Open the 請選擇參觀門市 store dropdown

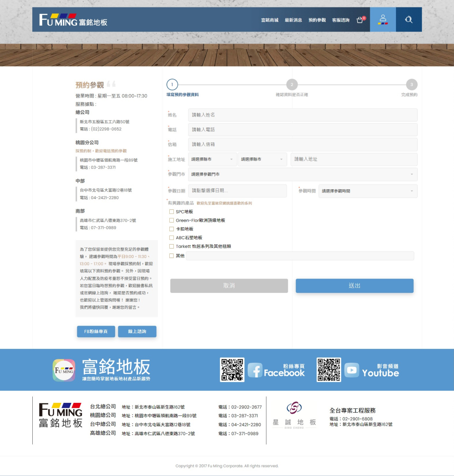[x=303, y=174]
